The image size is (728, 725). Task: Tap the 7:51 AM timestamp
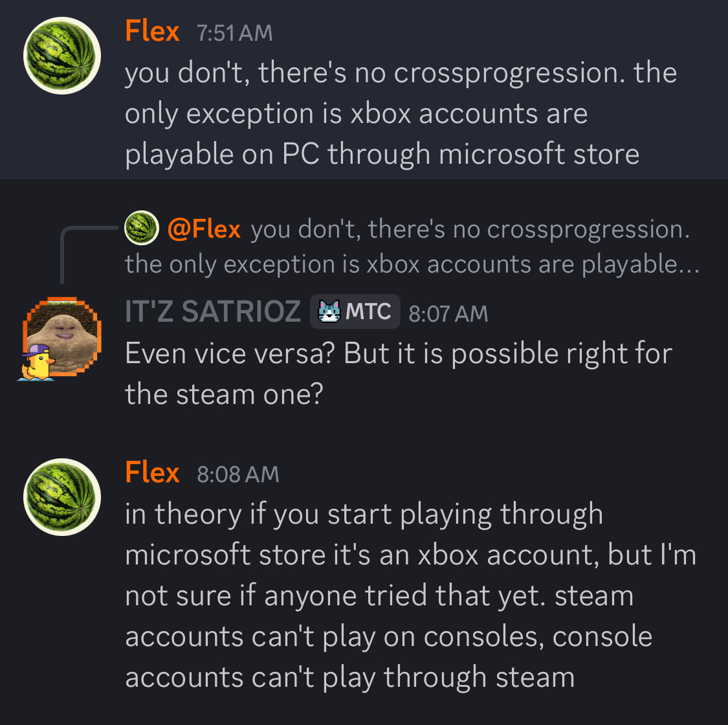[x=235, y=33]
